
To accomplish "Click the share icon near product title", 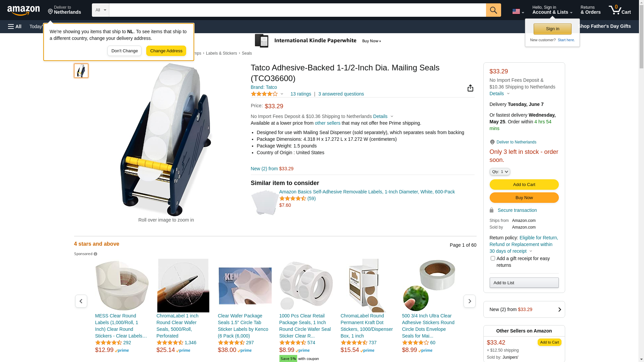I will tap(470, 88).
